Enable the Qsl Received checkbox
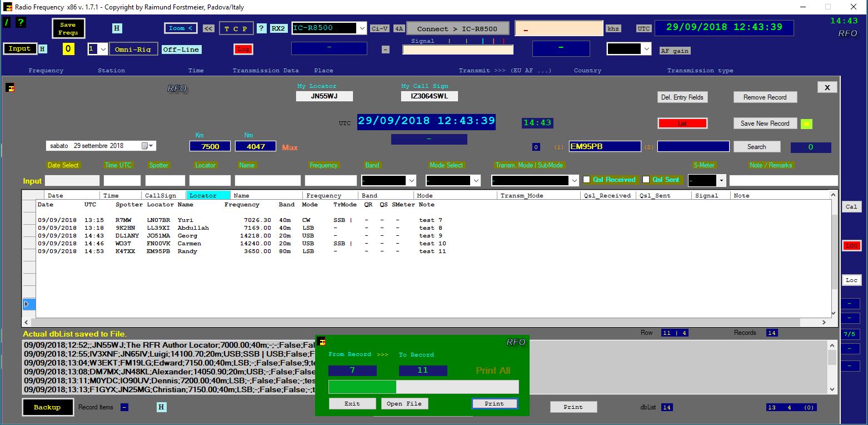Image resolution: width=868 pixels, height=425 pixels. tap(587, 180)
